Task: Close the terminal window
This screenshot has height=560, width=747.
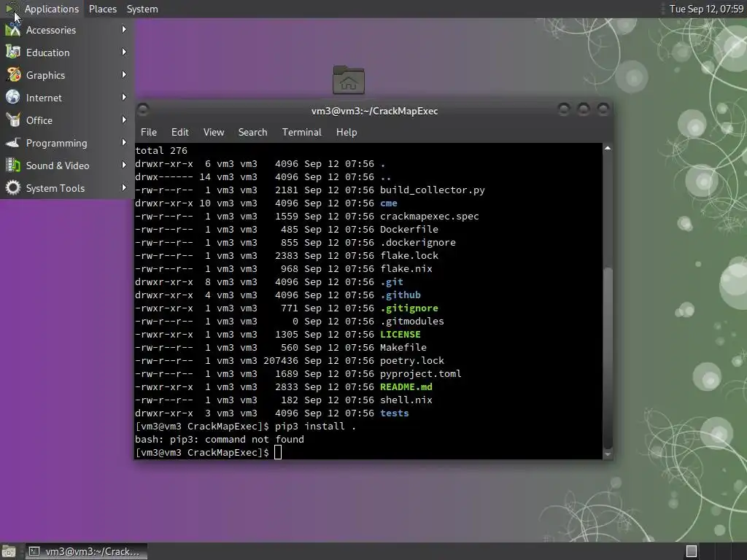Action: tap(603, 110)
